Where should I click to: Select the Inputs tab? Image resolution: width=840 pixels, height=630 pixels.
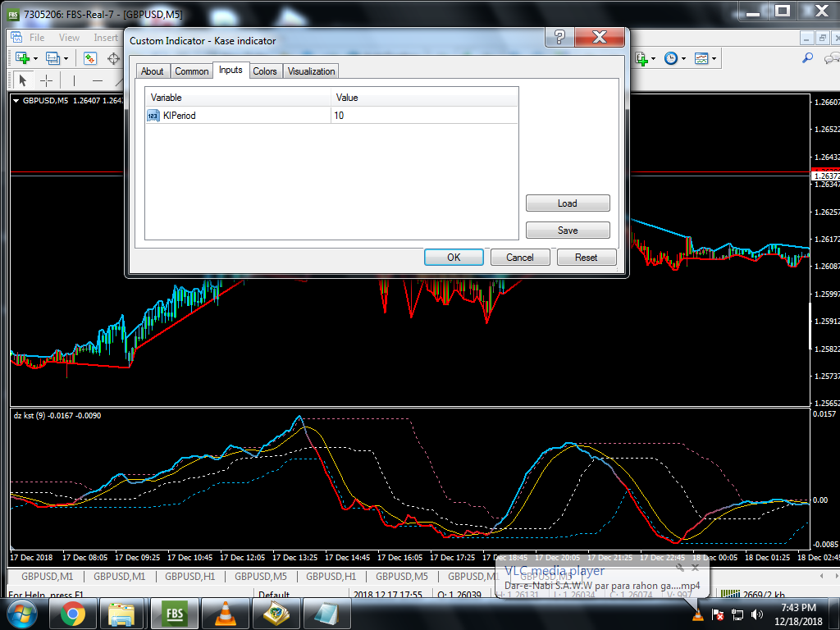point(231,71)
